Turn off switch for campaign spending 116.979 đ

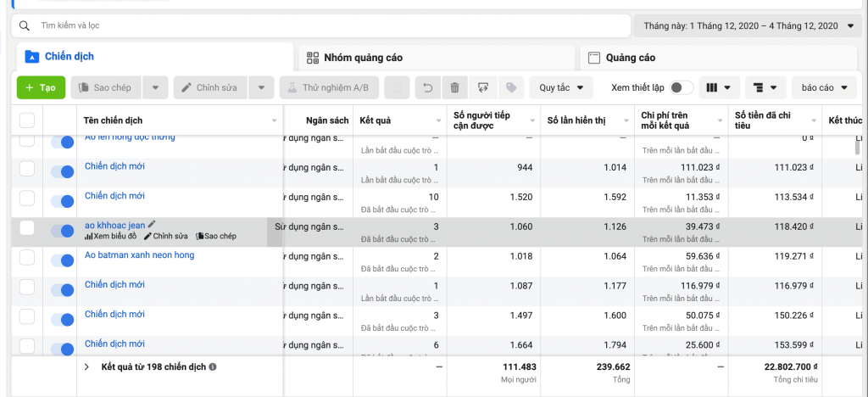[63, 290]
